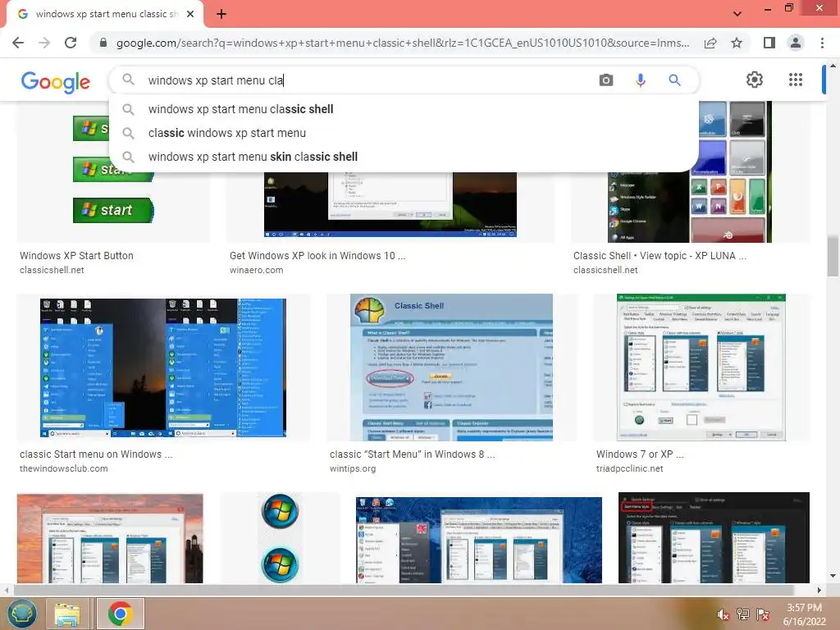Open the Google apps grid
The image size is (840, 630).
point(796,80)
